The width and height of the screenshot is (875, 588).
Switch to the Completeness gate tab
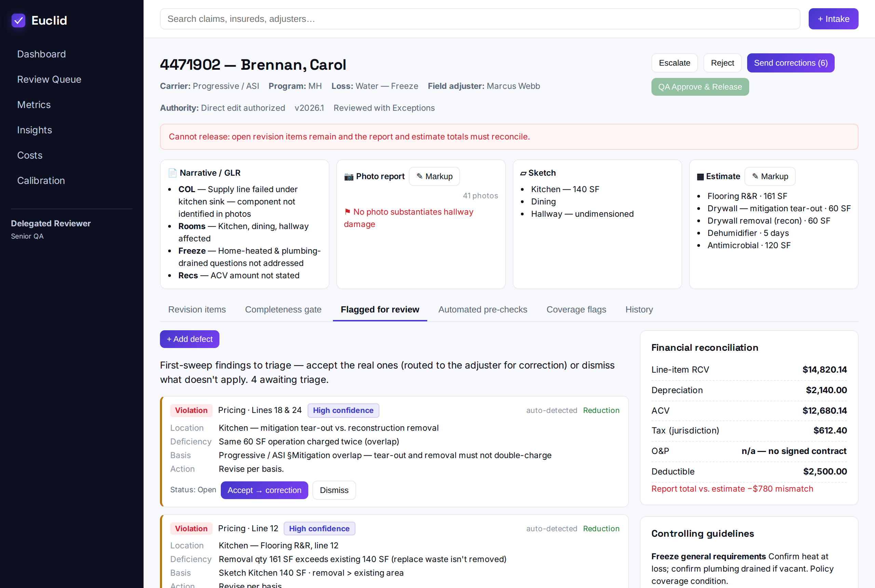tap(283, 309)
